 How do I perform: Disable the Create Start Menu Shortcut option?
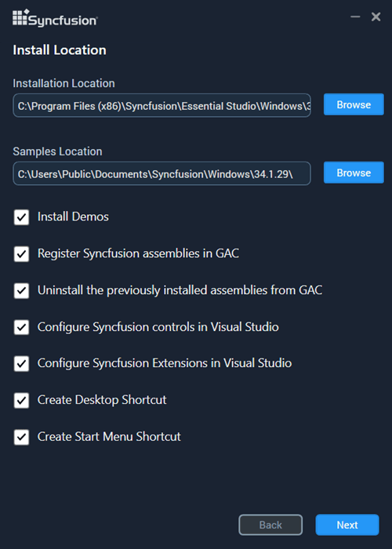[x=21, y=437]
